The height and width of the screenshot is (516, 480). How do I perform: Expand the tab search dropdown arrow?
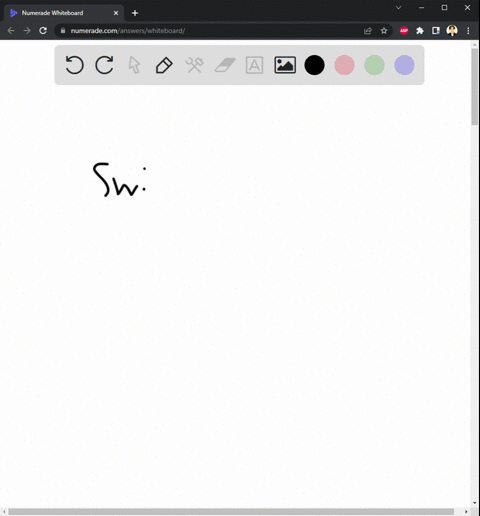click(x=398, y=8)
